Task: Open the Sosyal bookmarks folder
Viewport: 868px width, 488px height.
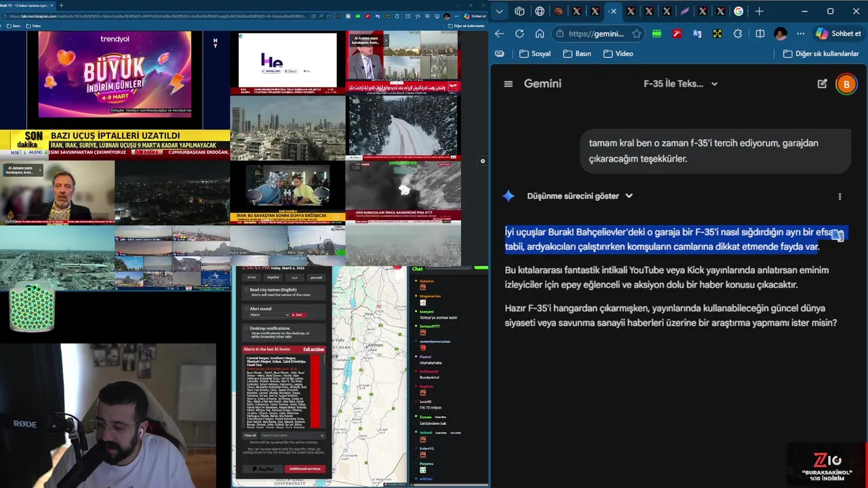Action: coord(534,54)
